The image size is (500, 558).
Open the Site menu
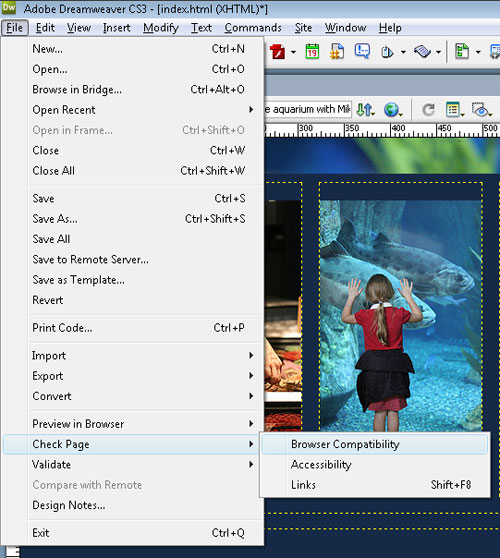[x=303, y=28]
